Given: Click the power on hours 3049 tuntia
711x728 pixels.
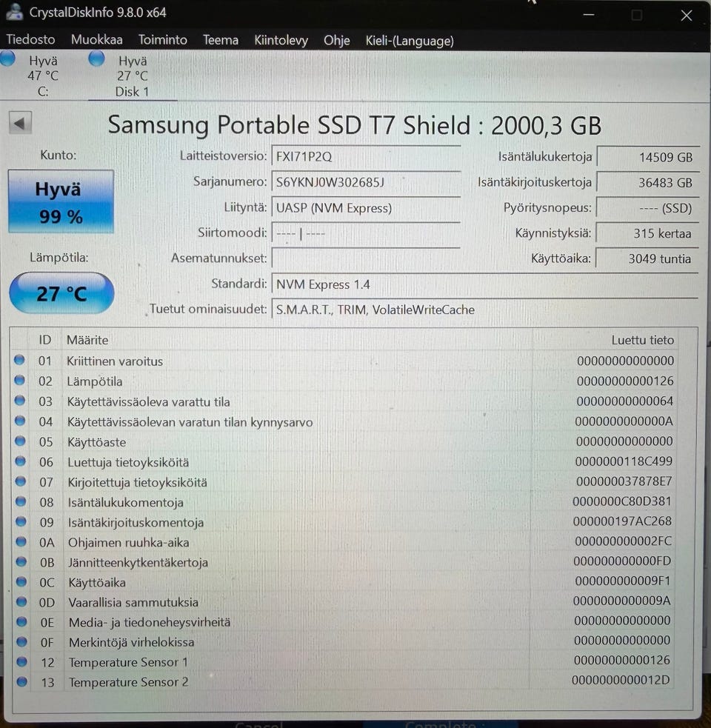Looking at the screenshot, I should [648, 258].
